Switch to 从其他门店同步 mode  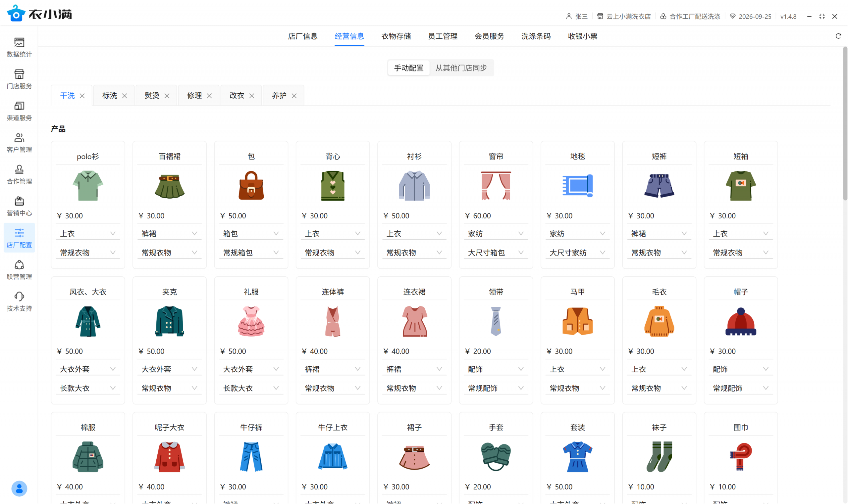coord(461,68)
